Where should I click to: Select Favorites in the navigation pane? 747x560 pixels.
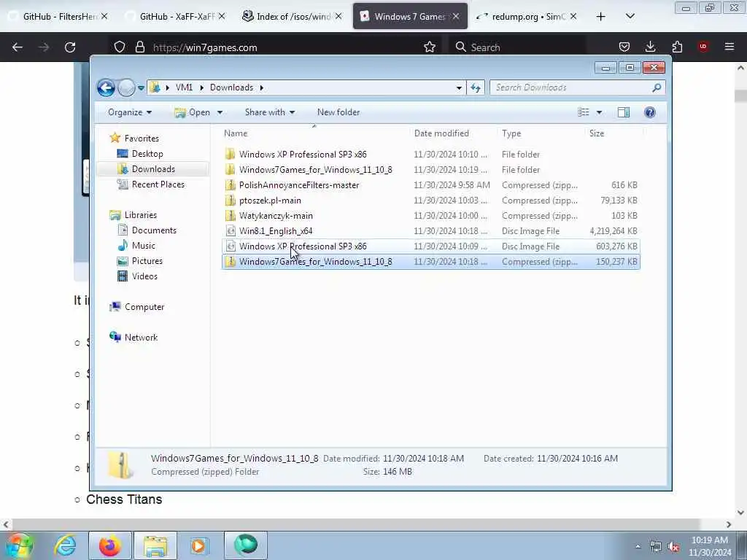pyautogui.click(x=142, y=139)
